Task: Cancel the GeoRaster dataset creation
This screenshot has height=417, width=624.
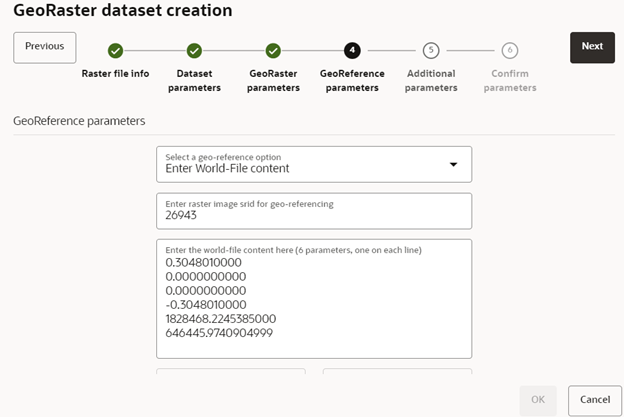Action: 595,400
